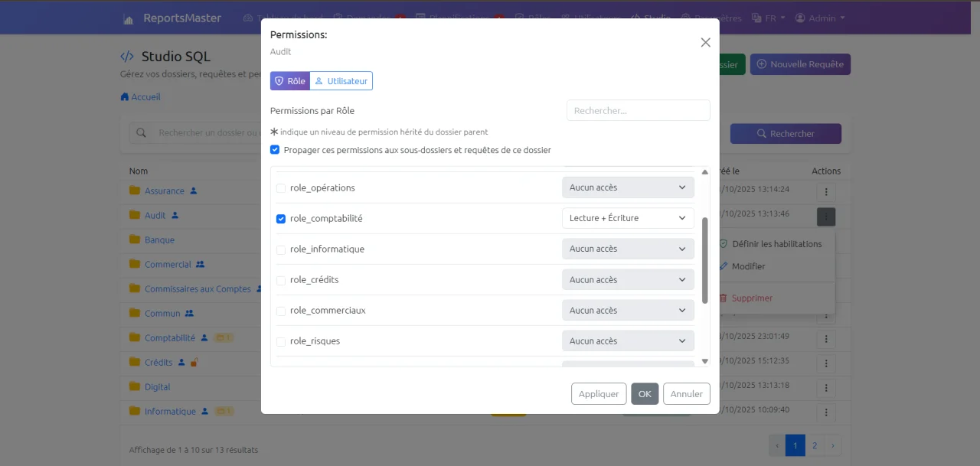Viewport: 980px width, 466px height.
Task: Open Paramètres in the navbar
Action: (x=711, y=18)
